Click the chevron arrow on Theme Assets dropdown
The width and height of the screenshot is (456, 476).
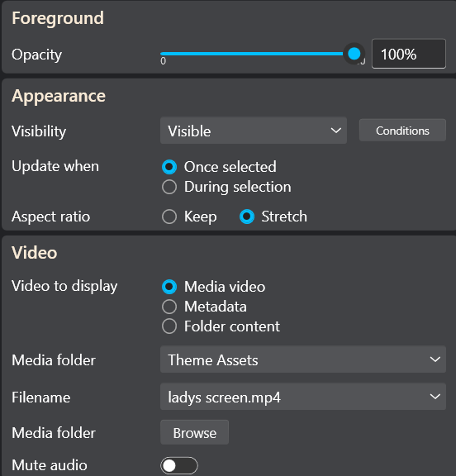click(435, 359)
